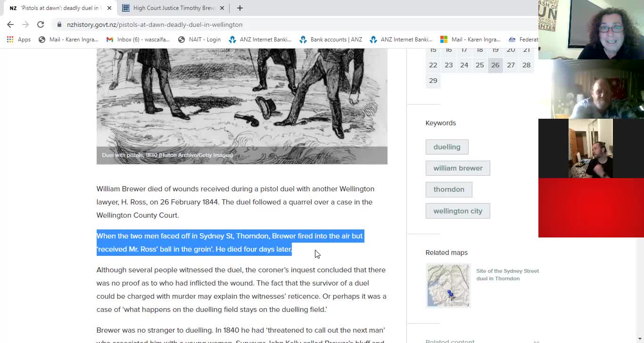The image size is (644, 343).
Task: Click the wellington city keyword tag
Action: (x=458, y=211)
